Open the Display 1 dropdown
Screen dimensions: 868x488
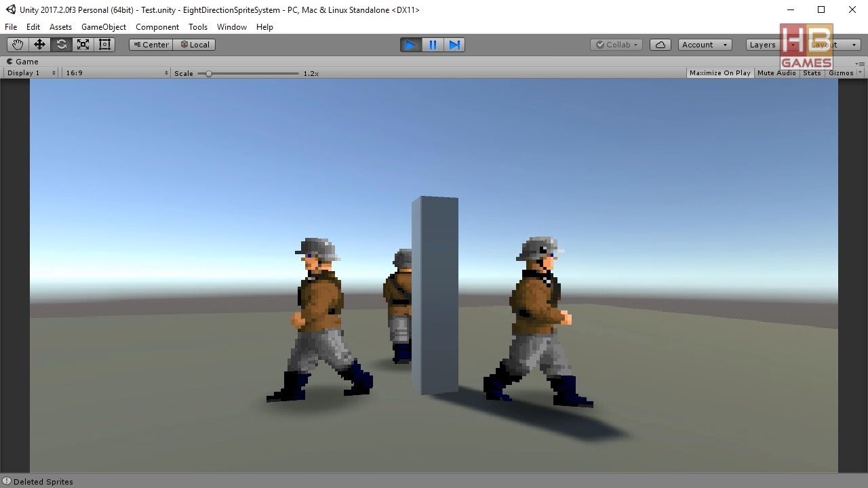click(31, 73)
